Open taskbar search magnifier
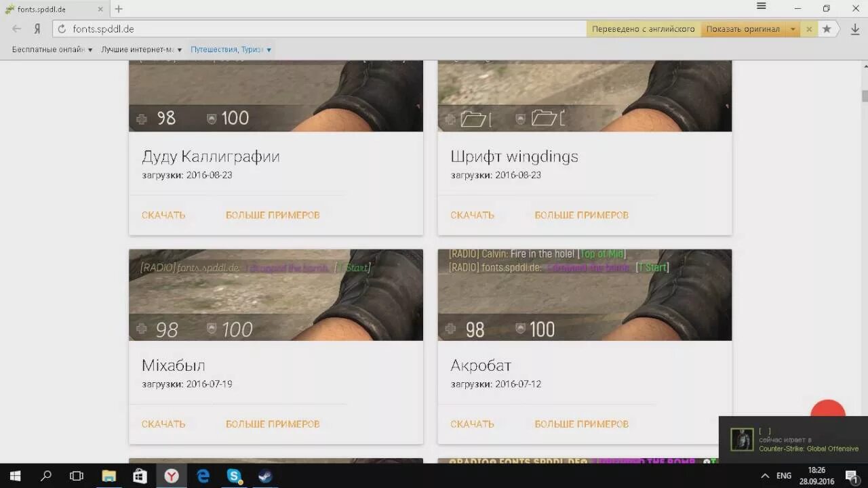Screen dimensions: 868x488 (x=46, y=476)
